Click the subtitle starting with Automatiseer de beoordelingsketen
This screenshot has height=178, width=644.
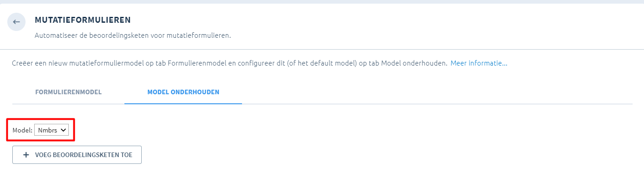click(x=133, y=35)
